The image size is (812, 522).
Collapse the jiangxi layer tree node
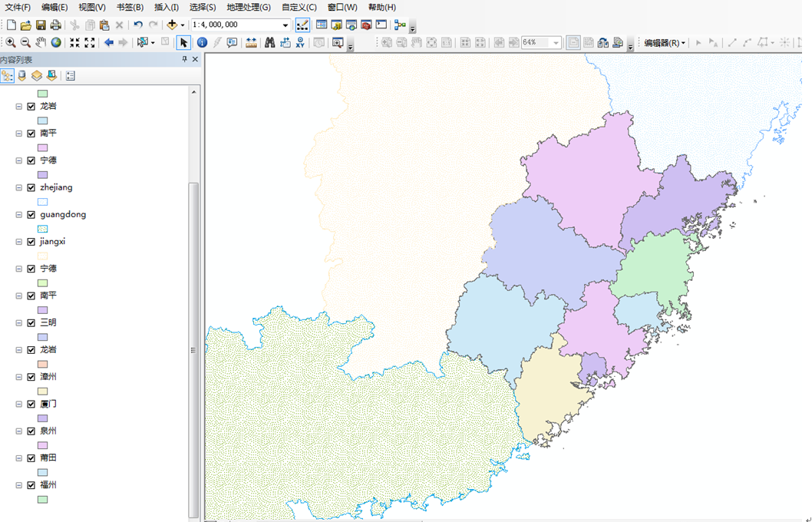[x=18, y=242]
